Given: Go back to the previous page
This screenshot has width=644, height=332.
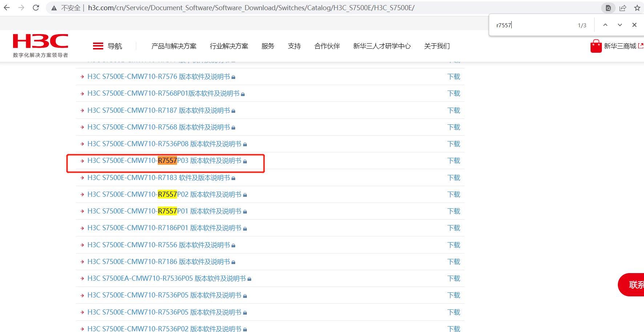Looking at the screenshot, I should coord(7,8).
